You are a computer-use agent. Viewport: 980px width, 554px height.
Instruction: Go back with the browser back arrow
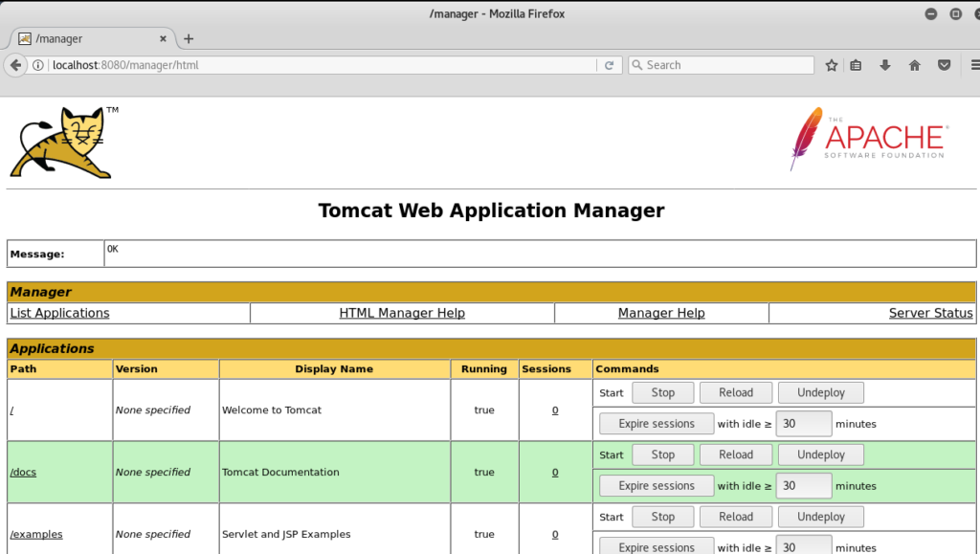[x=15, y=65]
